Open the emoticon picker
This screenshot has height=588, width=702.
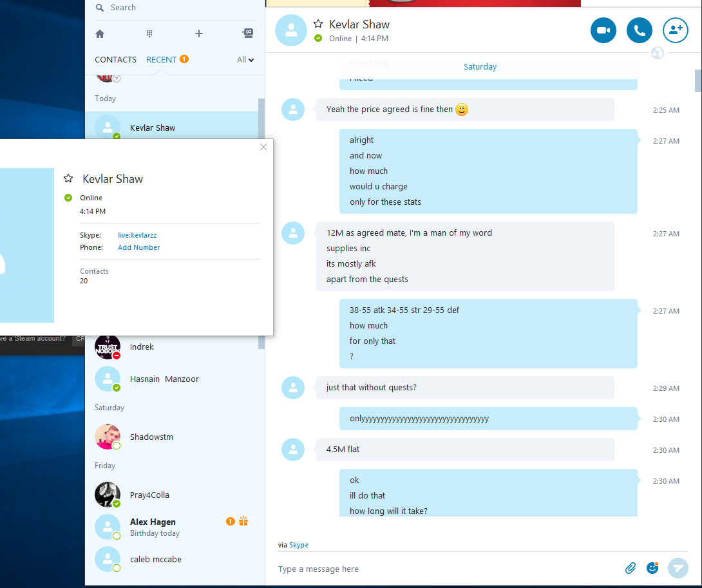click(653, 567)
